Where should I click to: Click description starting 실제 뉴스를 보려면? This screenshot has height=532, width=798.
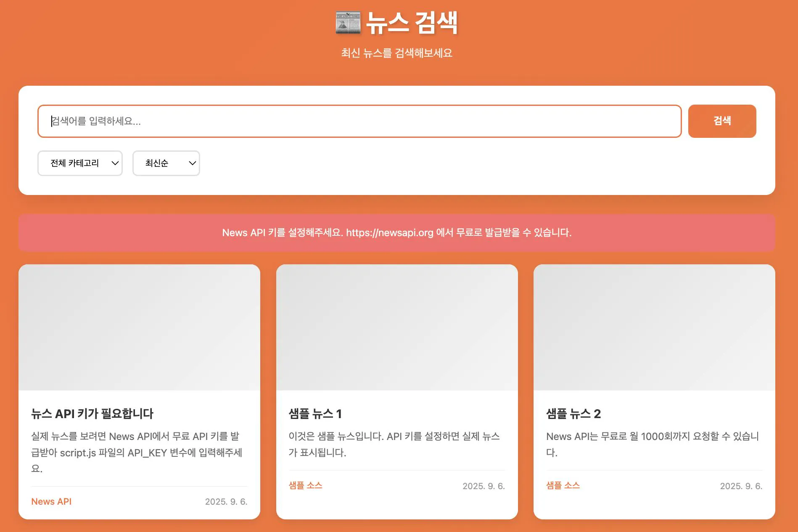(137, 452)
